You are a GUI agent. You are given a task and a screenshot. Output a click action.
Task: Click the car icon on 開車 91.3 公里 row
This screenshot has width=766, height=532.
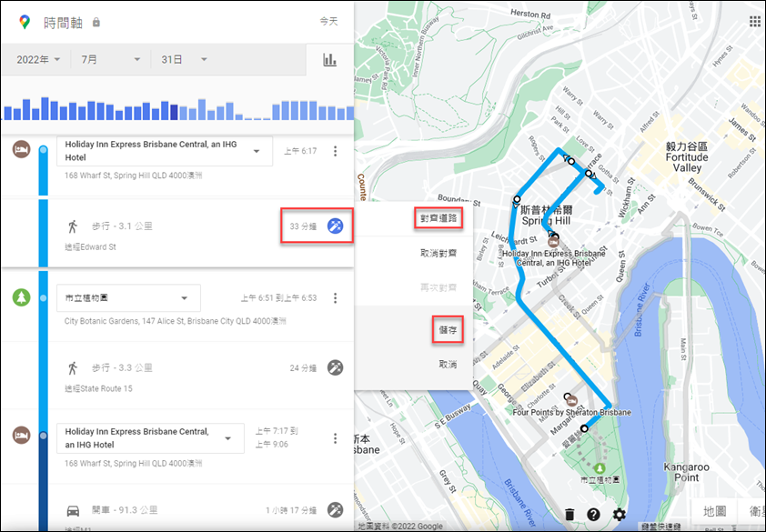pyautogui.click(x=73, y=510)
